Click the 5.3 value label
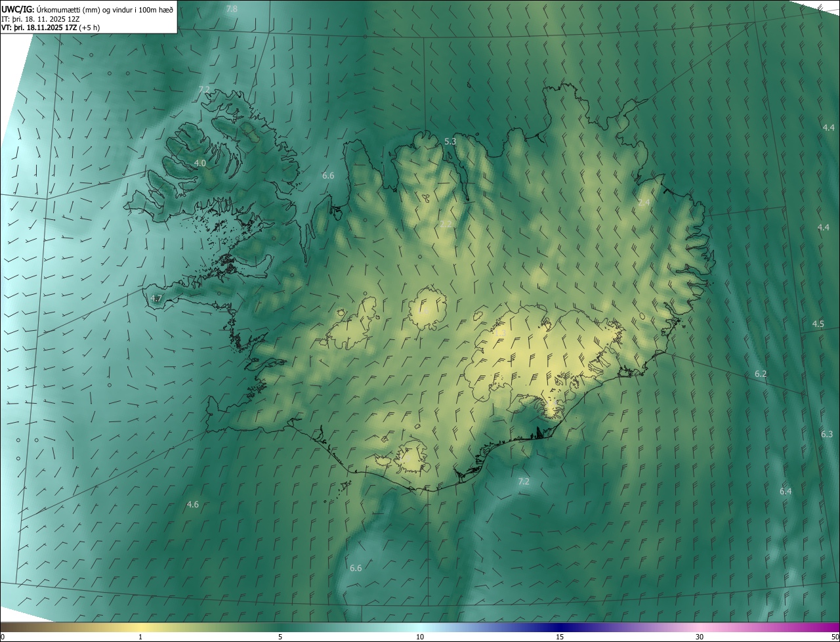Image resolution: width=840 pixels, height=642 pixels. point(450,141)
